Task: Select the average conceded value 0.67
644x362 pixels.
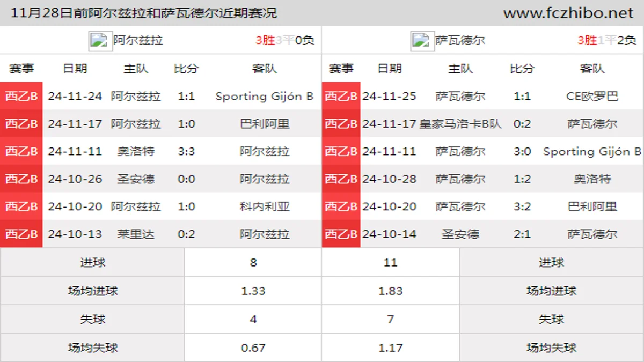Action: [253, 348]
